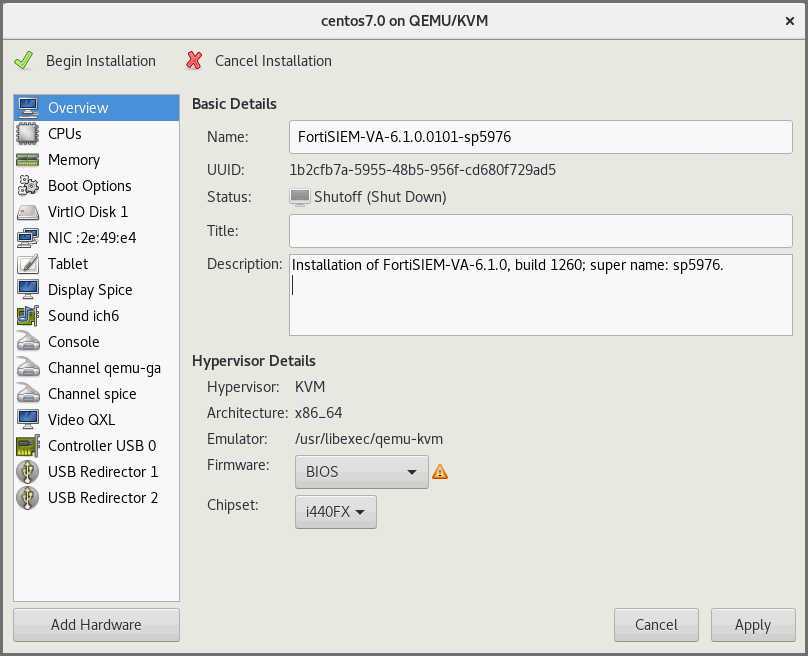Choose USB Redirector 2 from the list
The height and width of the screenshot is (656, 808).
[x=102, y=498]
